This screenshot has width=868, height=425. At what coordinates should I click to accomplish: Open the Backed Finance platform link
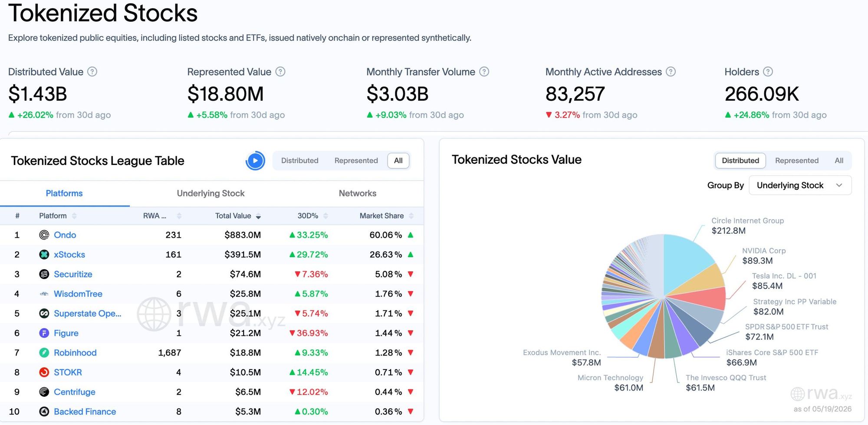[x=85, y=412]
